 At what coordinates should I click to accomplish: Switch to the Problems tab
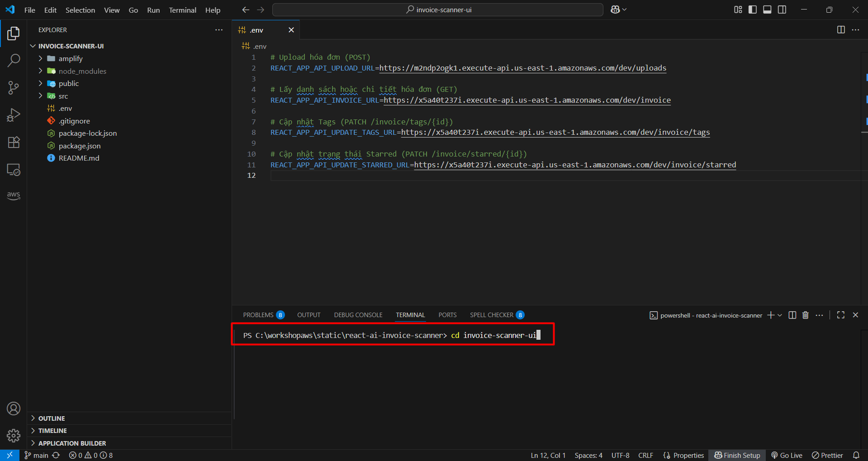pyautogui.click(x=258, y=314)
